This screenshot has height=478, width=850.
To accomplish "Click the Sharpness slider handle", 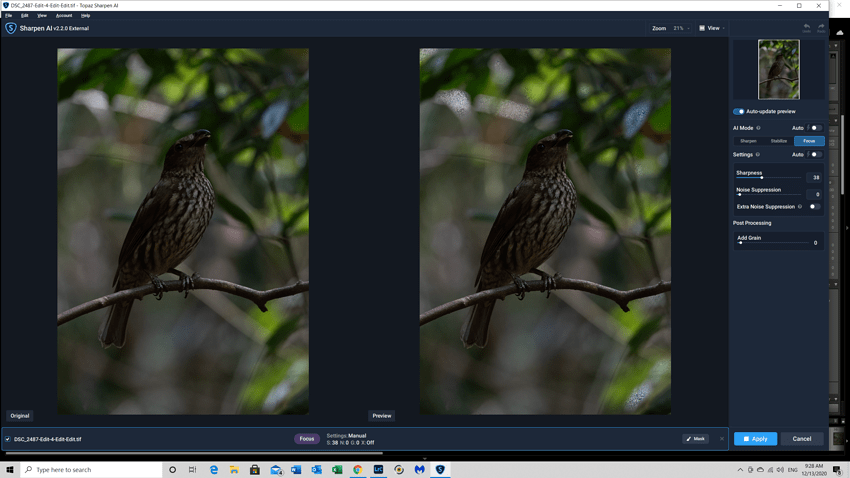I will click(762, 178).
